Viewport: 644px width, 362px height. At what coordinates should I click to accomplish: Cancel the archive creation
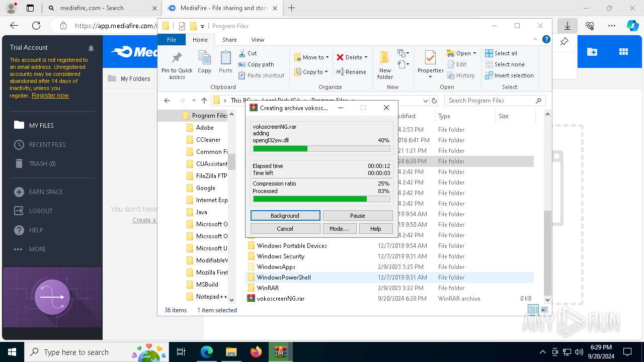285,228
